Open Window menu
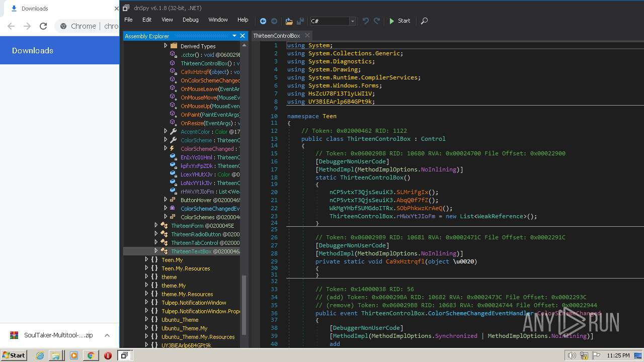The width and height of the screenshot is (644, 362). 218,20
